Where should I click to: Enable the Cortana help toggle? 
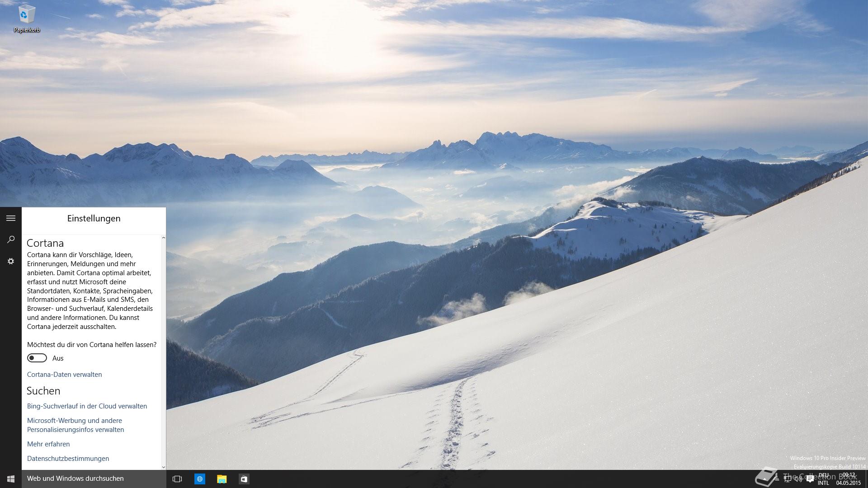click(x=37, y=358)
